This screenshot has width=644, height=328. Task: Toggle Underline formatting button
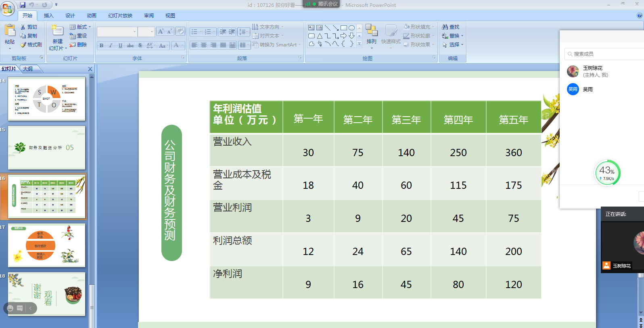[x=120, y=46]
